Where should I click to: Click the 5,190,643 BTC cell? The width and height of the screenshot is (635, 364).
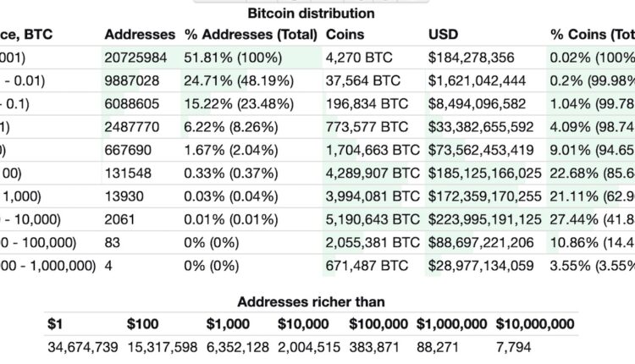point(373,219)
